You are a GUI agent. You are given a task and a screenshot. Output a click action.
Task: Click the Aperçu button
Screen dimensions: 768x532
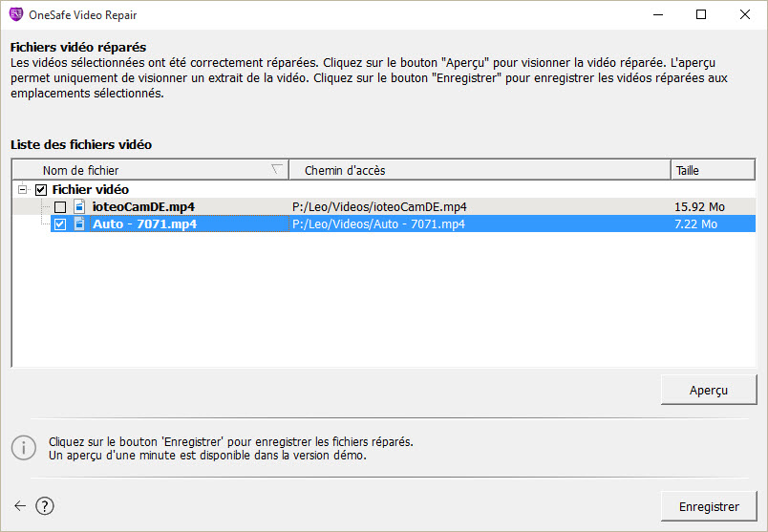pyautogui.click(x=708, y=390)
